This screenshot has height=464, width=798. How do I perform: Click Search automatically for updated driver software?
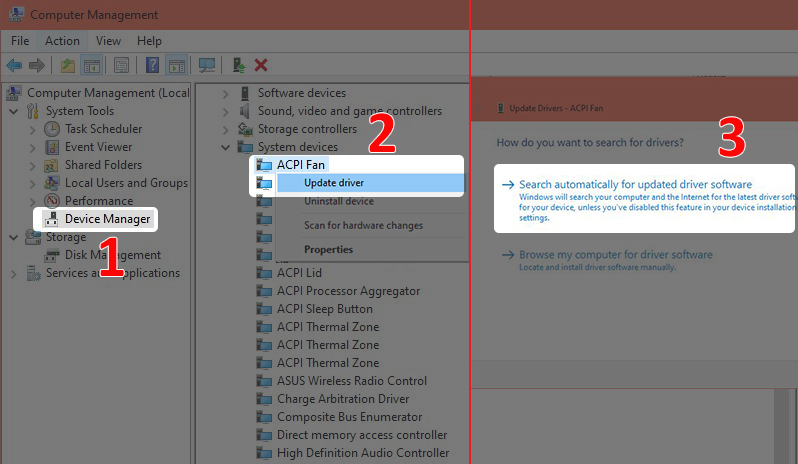[635, 185]
